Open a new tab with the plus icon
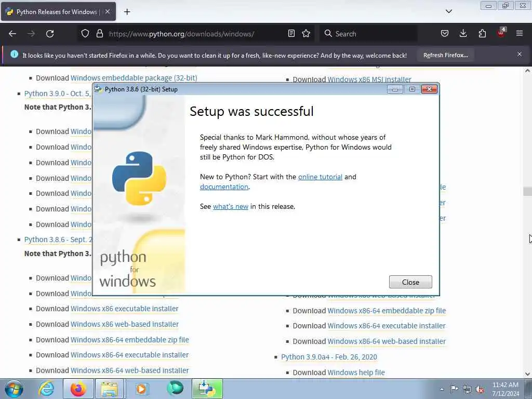 (127, 12)
